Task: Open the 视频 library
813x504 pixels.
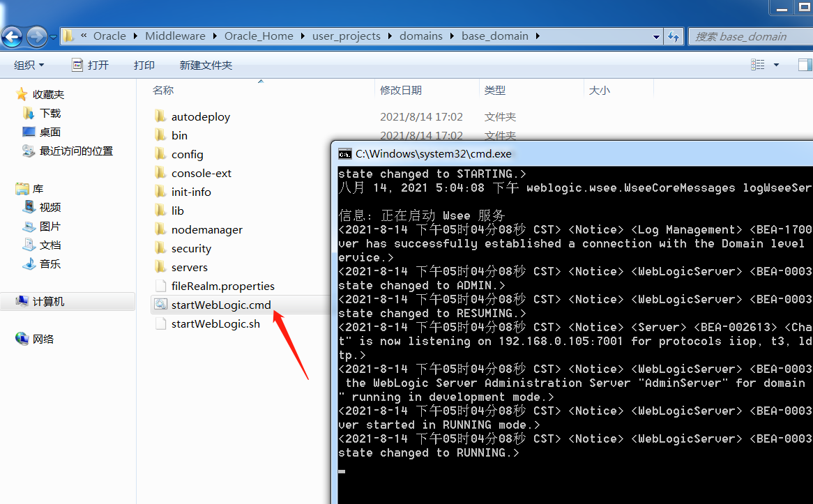Action: pos(43,208)
